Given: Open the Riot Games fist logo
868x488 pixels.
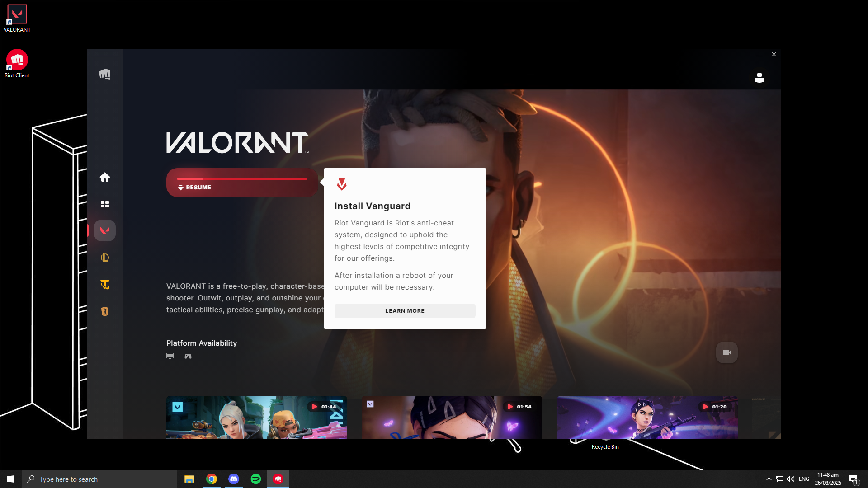Looking at the screenshot, I should (x=104, y=74).
